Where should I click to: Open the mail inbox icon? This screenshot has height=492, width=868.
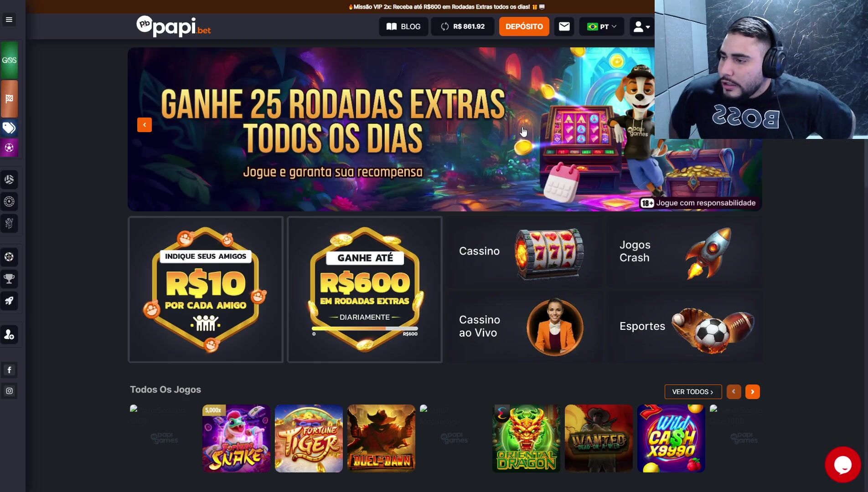coord(564,26)
